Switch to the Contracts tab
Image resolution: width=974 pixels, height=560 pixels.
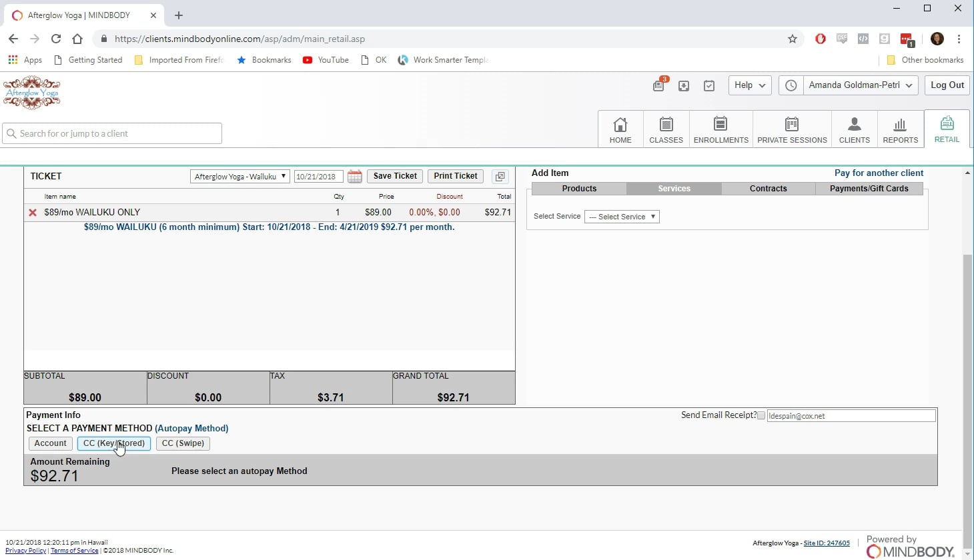pyautogui.click(x=769, y=189)
